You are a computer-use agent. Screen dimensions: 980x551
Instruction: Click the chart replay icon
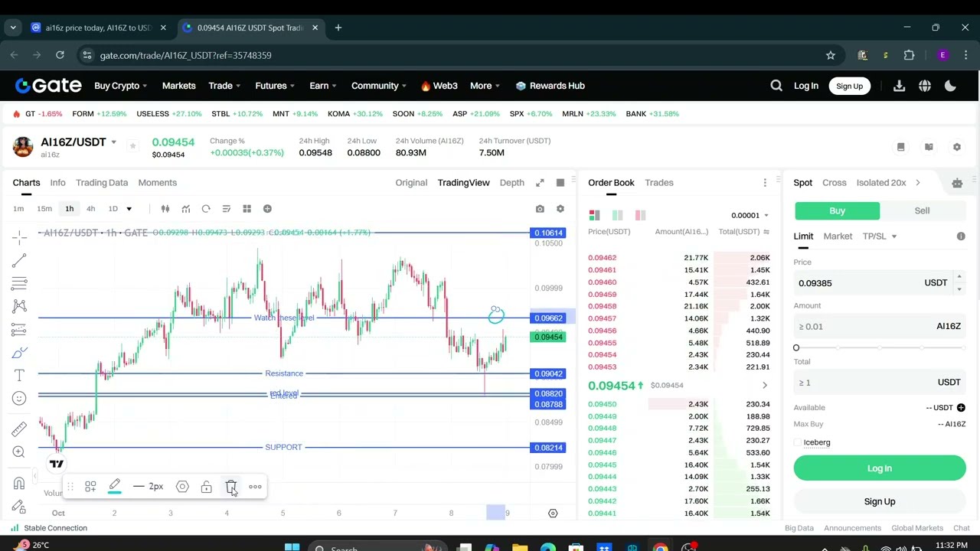coord(206,209)
